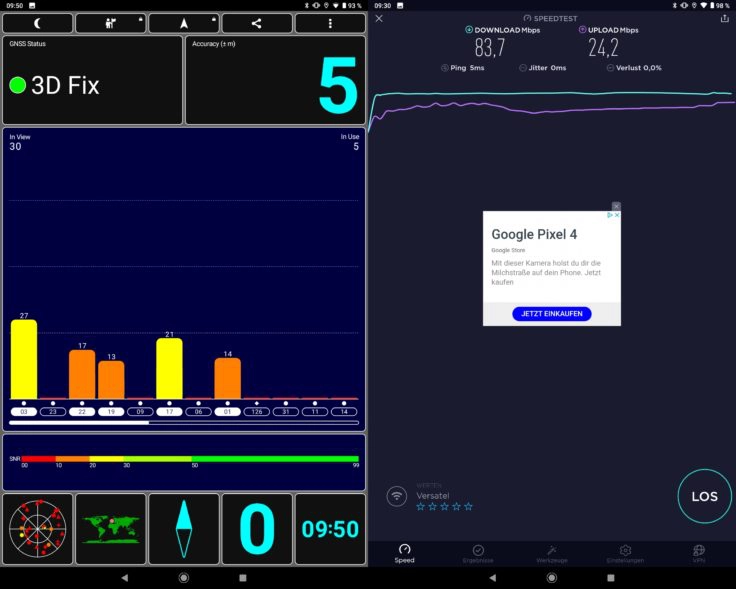The image size is (736, 589).
Task: Select satellite ID pill 22
Action: pos(82,412)
